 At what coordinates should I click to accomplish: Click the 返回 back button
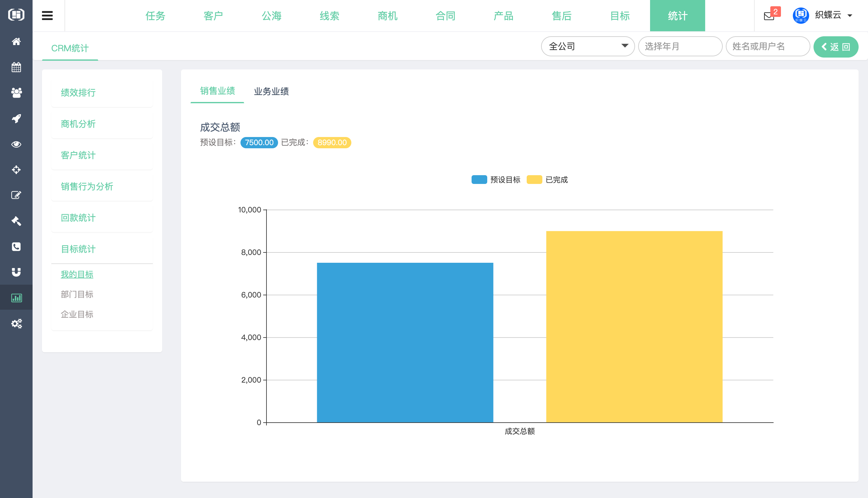[x=835, y=47]
